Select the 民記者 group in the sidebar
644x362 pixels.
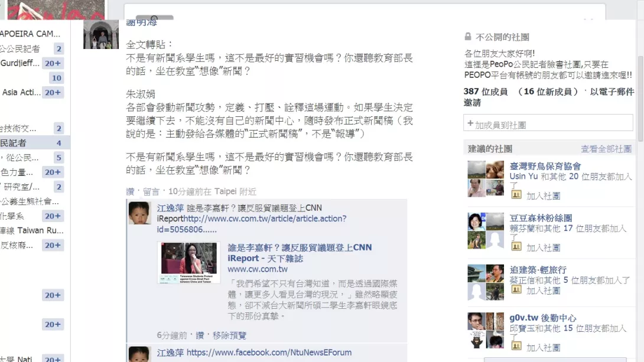coord(32,143)
